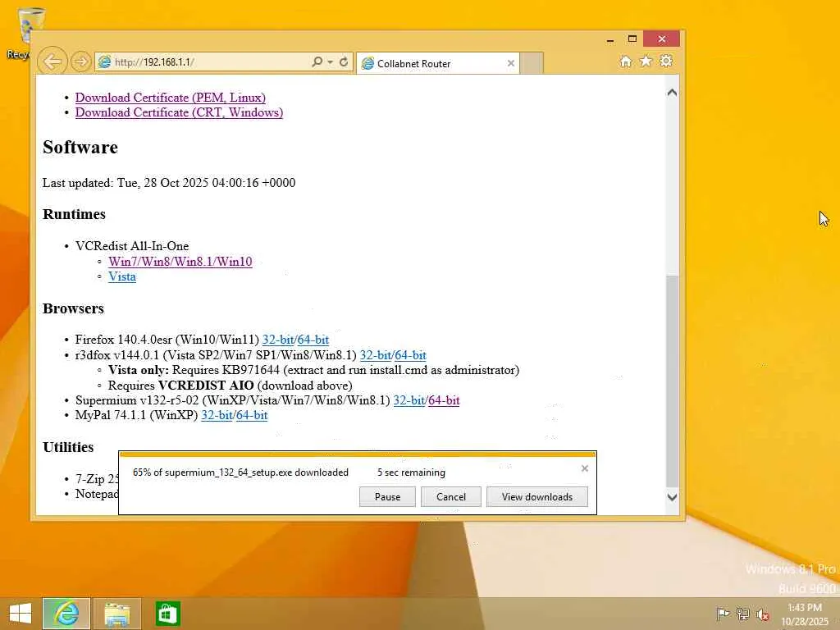Download Firefox 140.4.0esr 32-bit
This screenshot has height=630, width=840.
coord(277,340)
